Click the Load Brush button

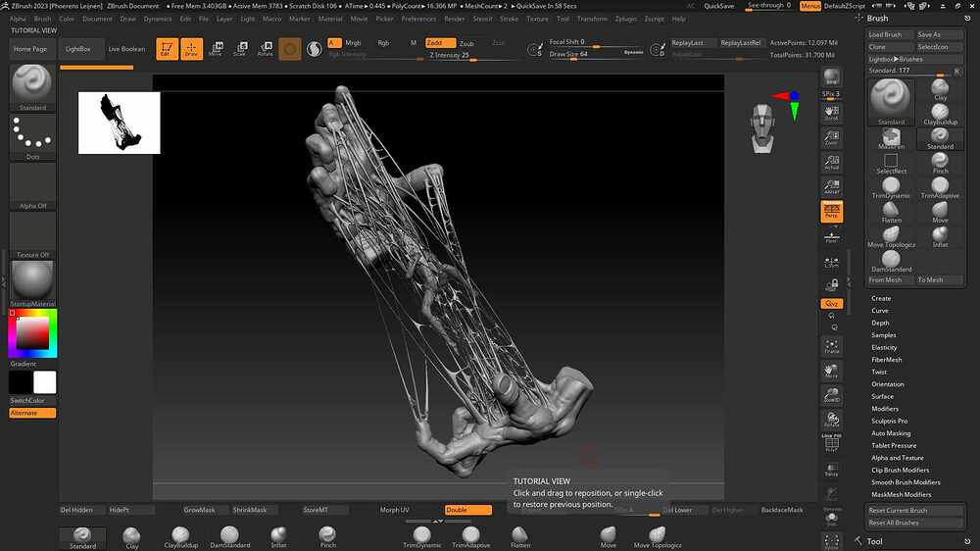[x=891, y=34]
